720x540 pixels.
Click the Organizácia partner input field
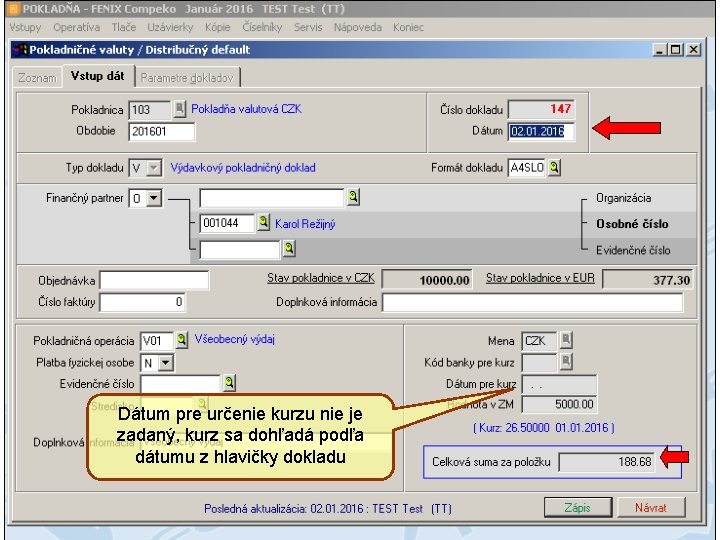pyautogui.click(x=272, y=198)
